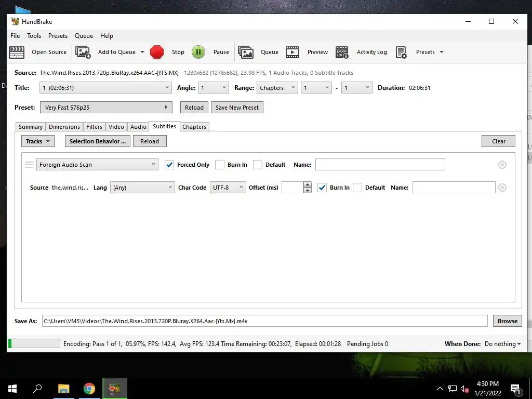This screenshot has width=532, height=399.
Task: Show hidden system tray icons
Action: coord(440,389)
